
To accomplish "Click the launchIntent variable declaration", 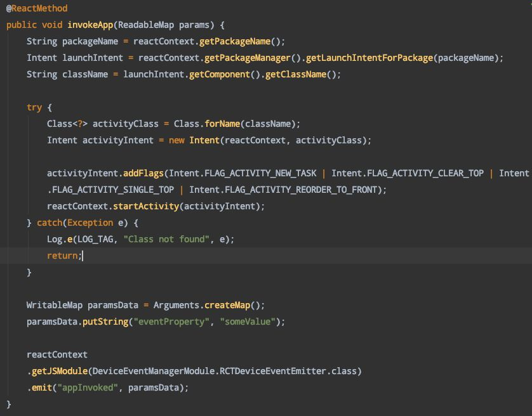I will coord(93,58).
